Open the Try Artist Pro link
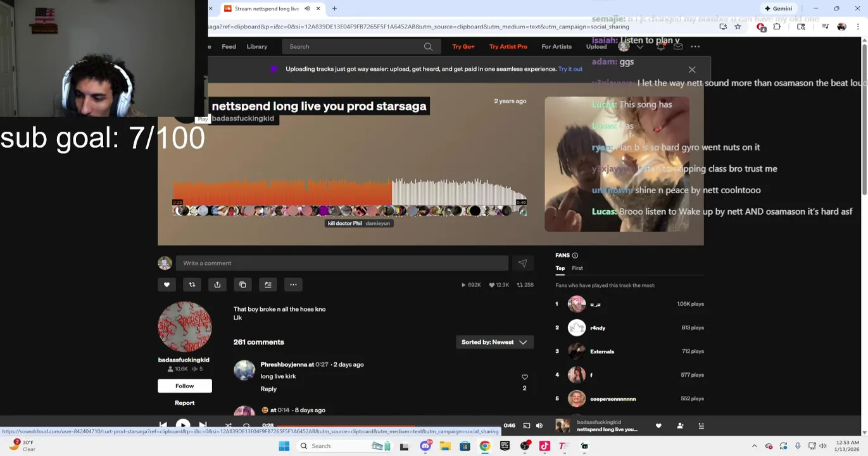 tap(508, 47)
